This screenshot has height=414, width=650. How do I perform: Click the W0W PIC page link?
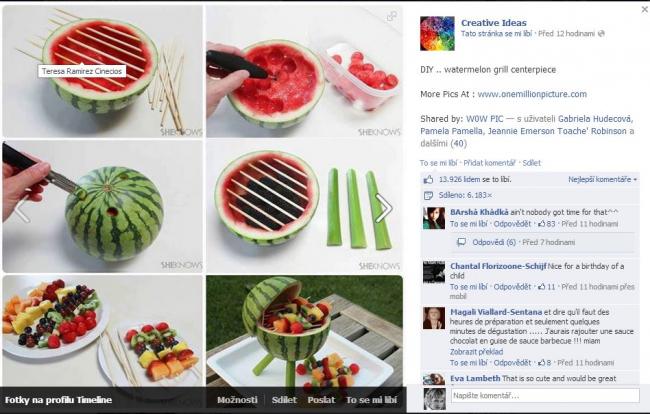[484, 119]
